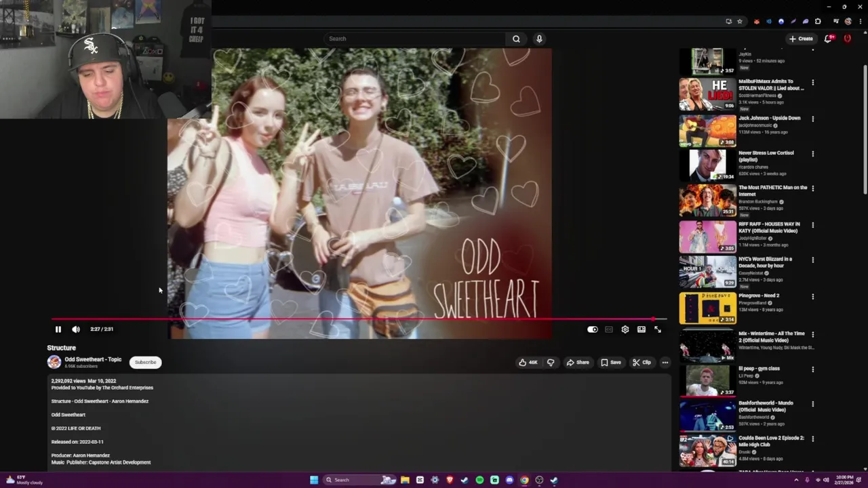Open options for RIFF RAFF video
The width and height of the screenshot is (868, 488).
tap(812, 225)
